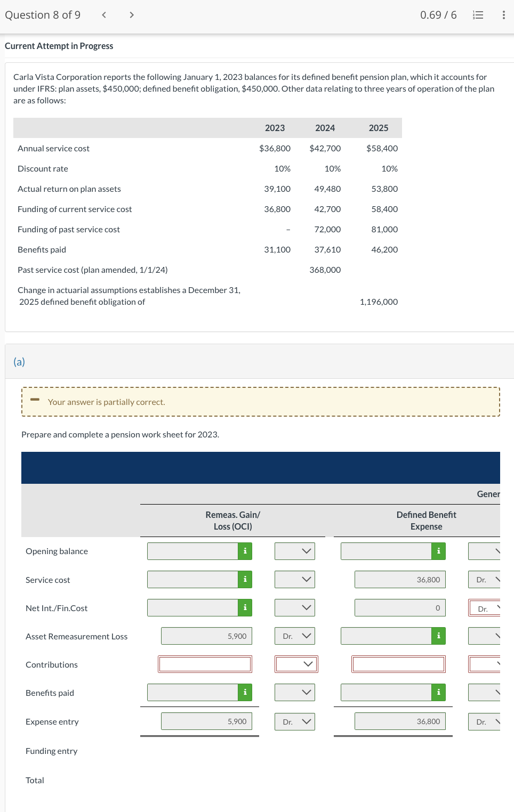The height and width of the screenshot is (812, 514).
Task: Open the Contributions debit/credit dropdown
Action: coord(295,664)
